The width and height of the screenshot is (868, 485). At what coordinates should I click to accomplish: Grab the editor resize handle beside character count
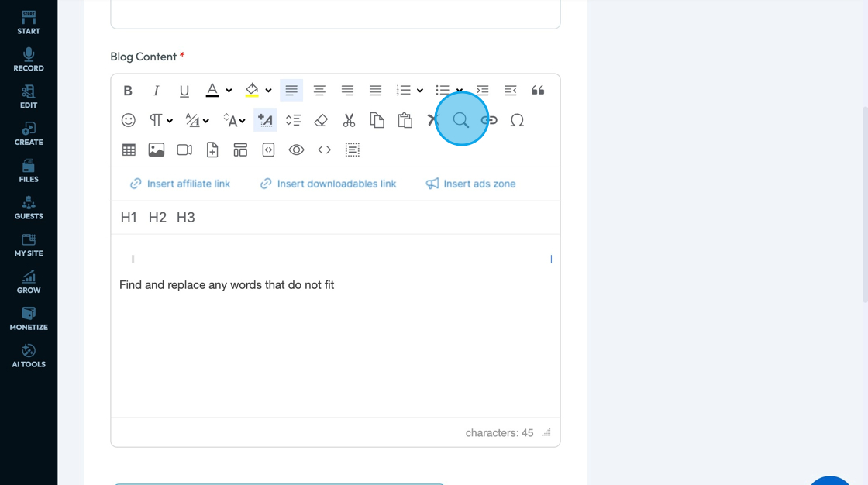click(546, 432)
